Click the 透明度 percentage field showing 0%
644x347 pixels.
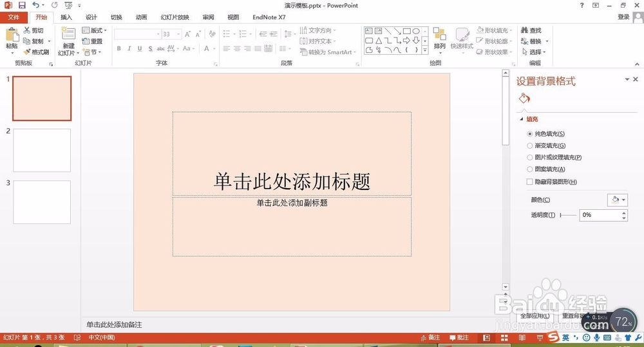pyautogui.click(x=600, y=215)
